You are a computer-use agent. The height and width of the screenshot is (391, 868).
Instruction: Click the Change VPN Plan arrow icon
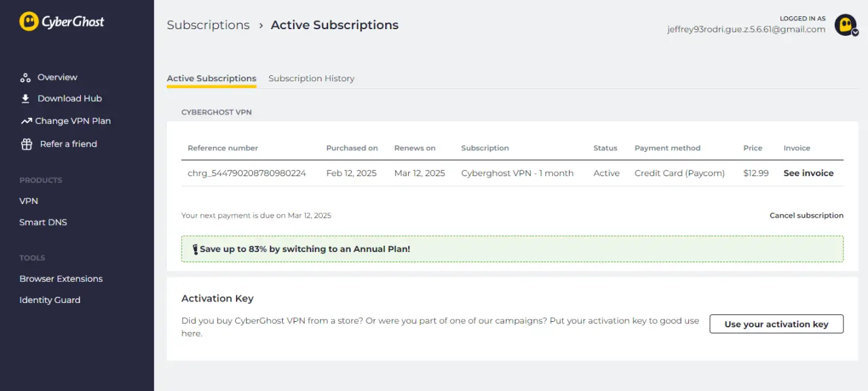26,121
